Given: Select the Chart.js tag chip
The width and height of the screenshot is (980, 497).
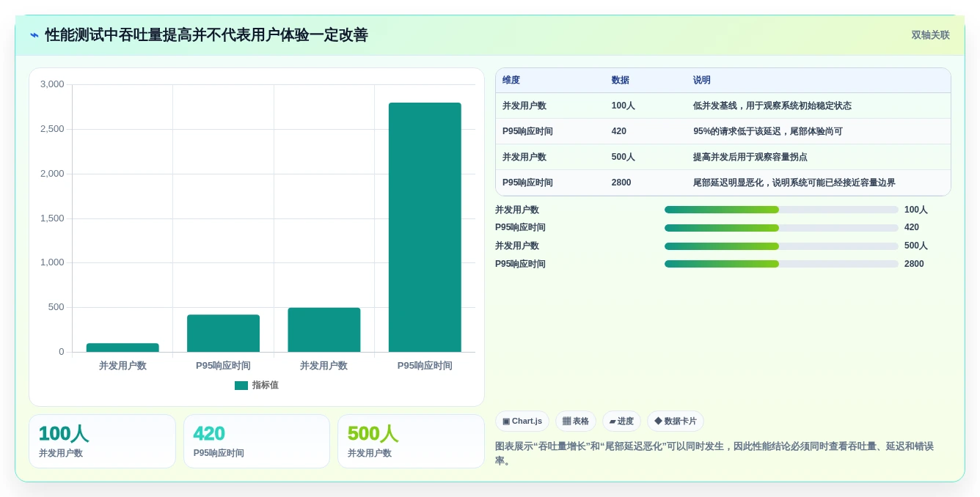Looking at the screenshot, I should point(522,421).
